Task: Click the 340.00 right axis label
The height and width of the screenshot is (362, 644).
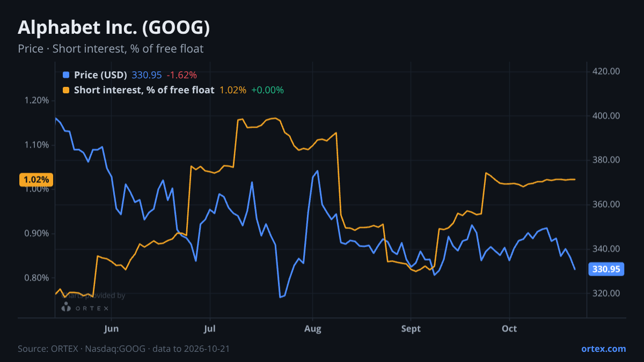Action: click(606, 249)
